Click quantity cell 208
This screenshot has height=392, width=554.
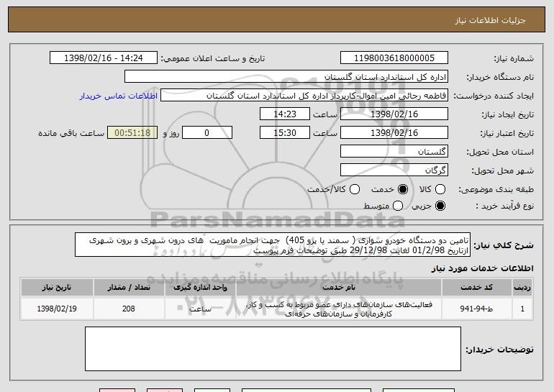(x=129, y=309)
